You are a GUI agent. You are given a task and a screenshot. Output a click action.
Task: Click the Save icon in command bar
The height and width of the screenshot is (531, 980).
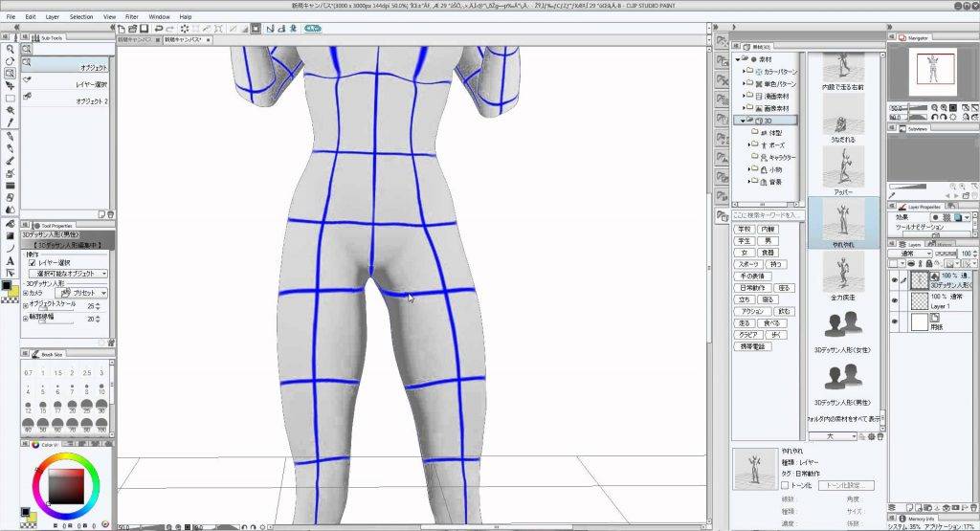pos(144,29)
